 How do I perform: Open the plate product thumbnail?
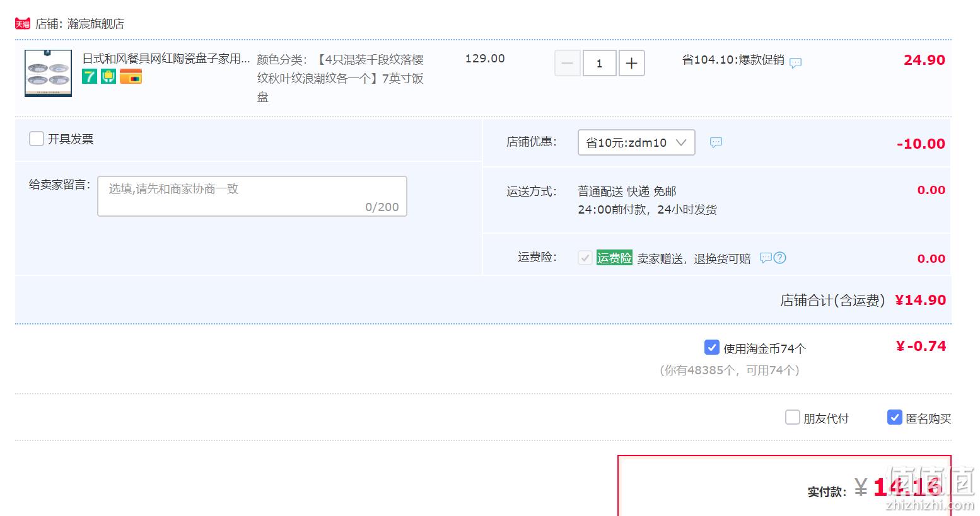point(49,73)
